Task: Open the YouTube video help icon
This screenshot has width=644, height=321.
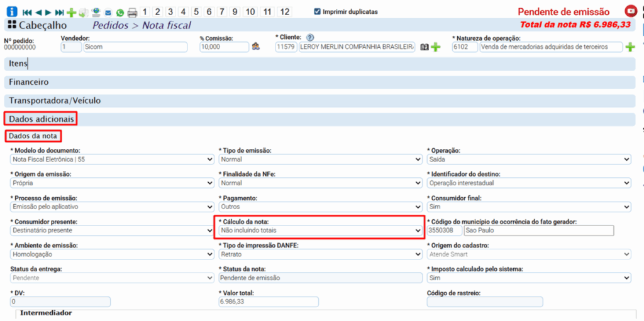Action: [x=630, y=11]
